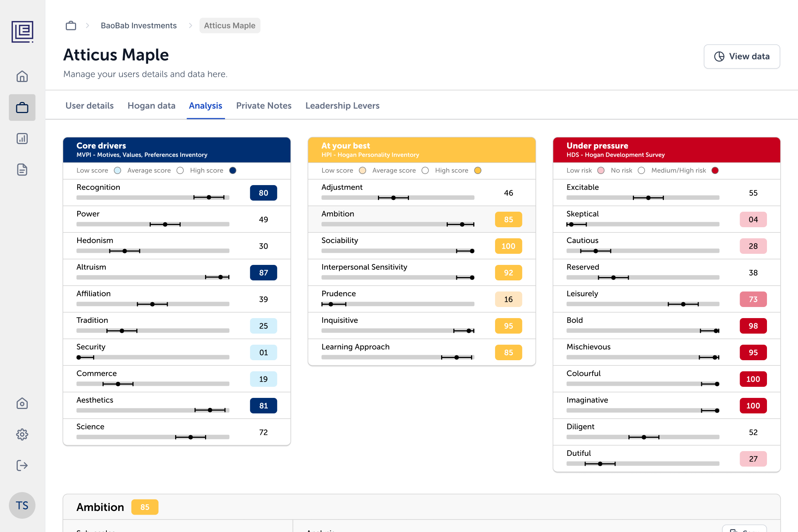Select the Bold score badge 98
The height and width of the screenshot is (532, 798).
coord(753,326)
